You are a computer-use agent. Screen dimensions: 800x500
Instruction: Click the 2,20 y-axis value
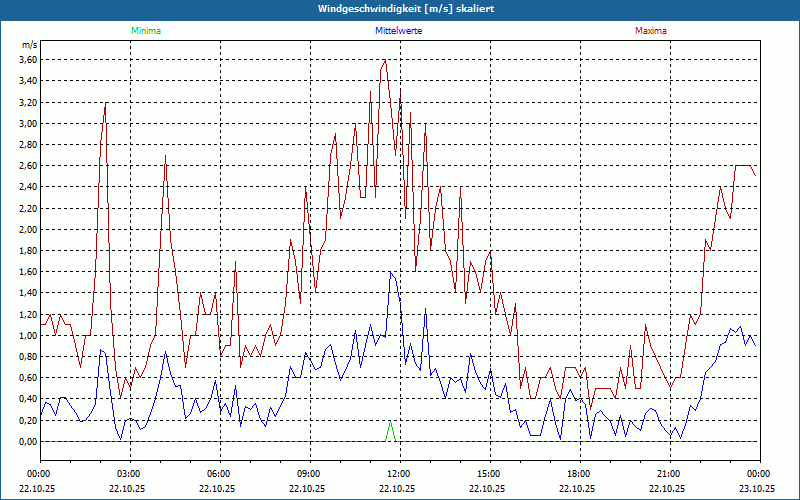coord(28,208)
